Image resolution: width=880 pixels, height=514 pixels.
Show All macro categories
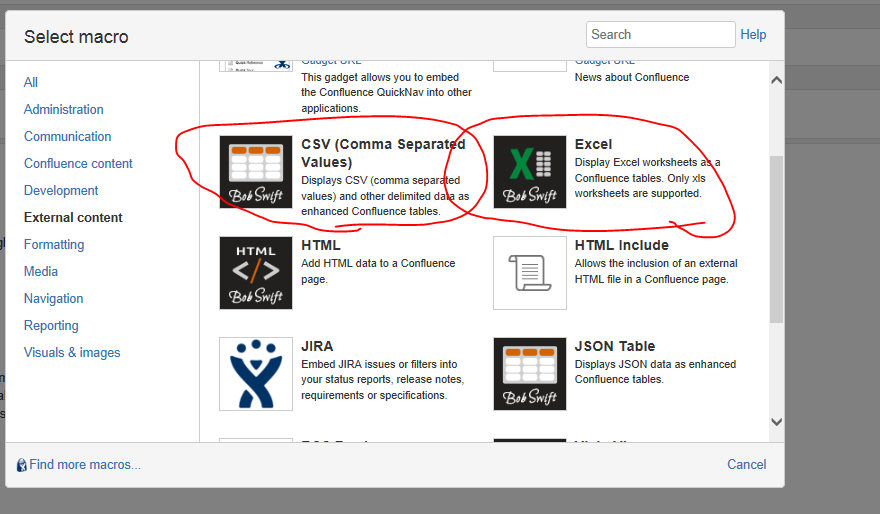tap(30, 82)
